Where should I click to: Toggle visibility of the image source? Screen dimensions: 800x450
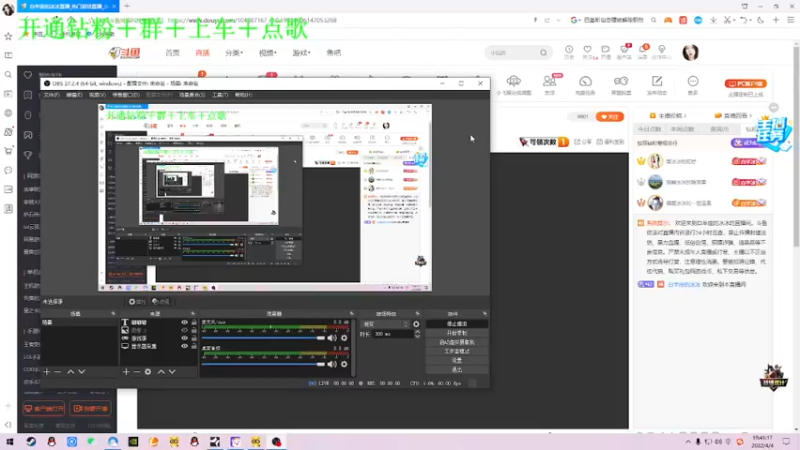pos(185,330)
